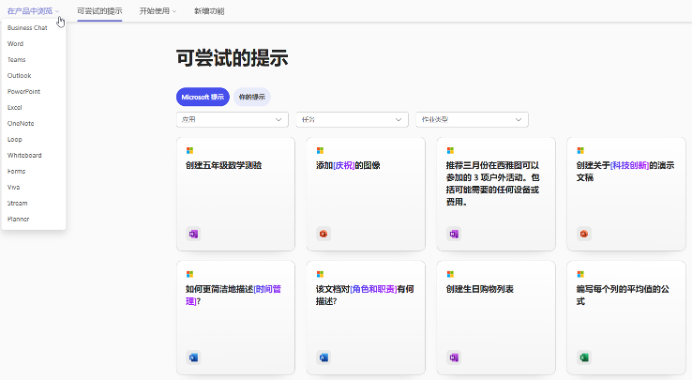The height and width of the screenshot is (380, 695).
Task: Click the Microsoft logo on the 创建五年级数学测验 card
Action: click(x=190, y=150)
